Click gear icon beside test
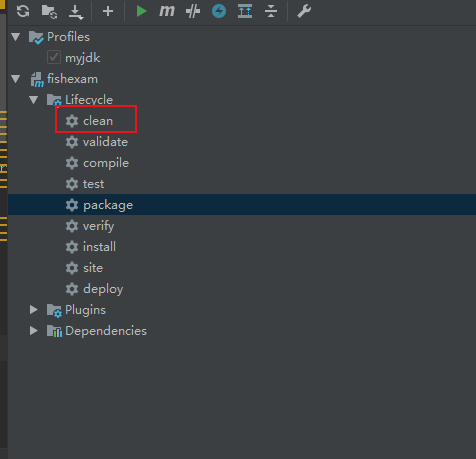Viewport: 476px width, 459px height. click(x=72, y=184)
